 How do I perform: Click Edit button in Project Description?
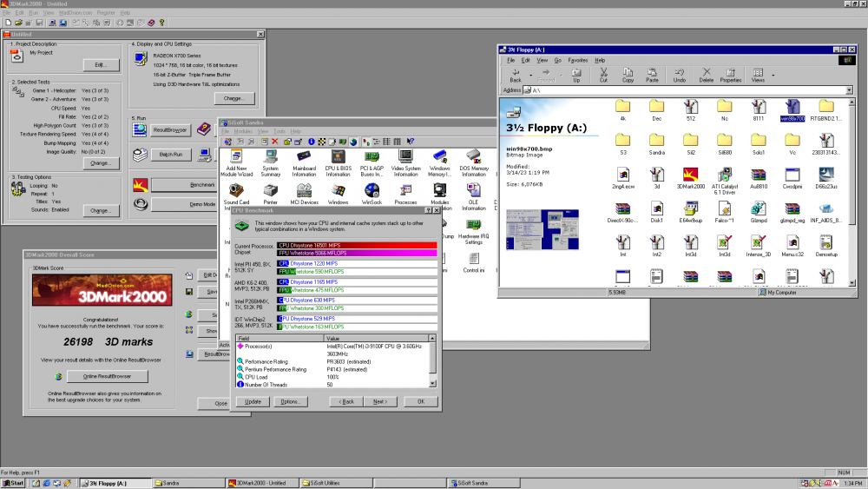point(101,65)
